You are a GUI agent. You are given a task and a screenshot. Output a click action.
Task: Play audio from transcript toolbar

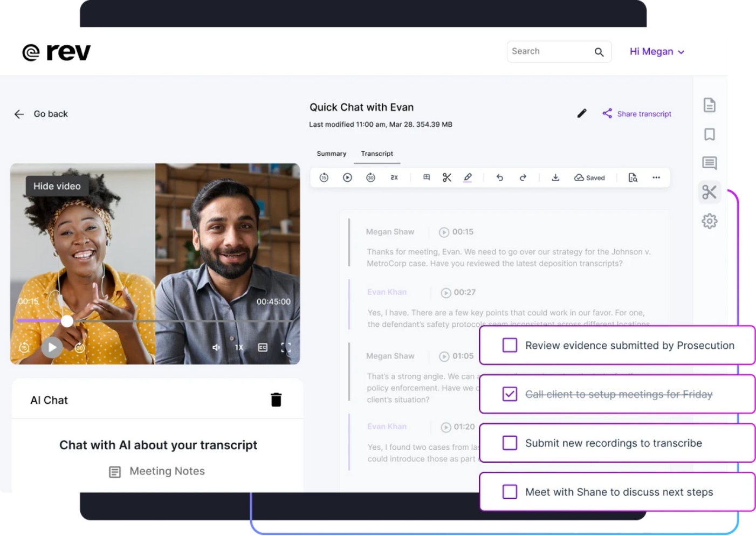[x=347, y=177]
